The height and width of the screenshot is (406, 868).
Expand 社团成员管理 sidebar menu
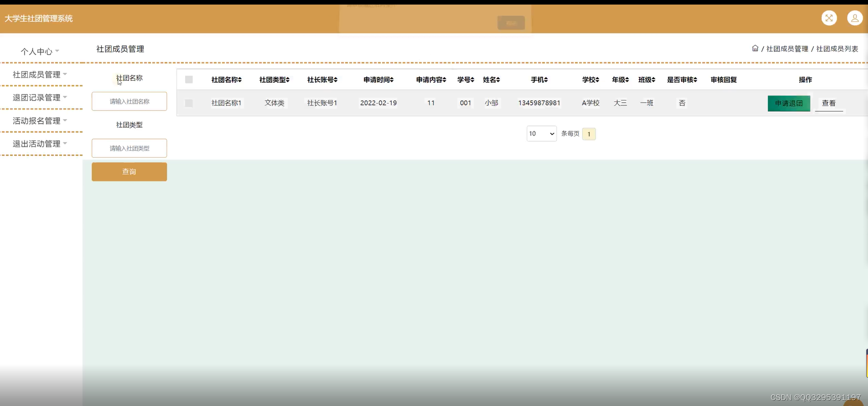tap(40, 75)
